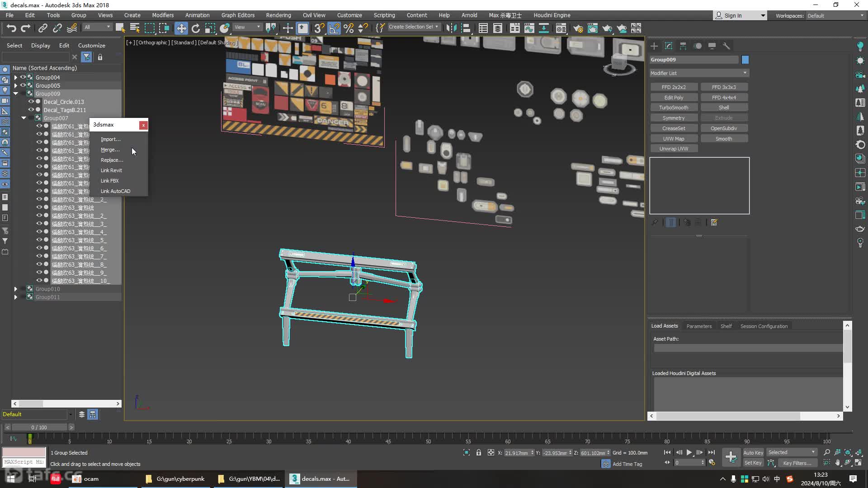Viewport: 868px width, 488px height.
Task: Switch to the Parameters tab
Action: click(699, 326)
